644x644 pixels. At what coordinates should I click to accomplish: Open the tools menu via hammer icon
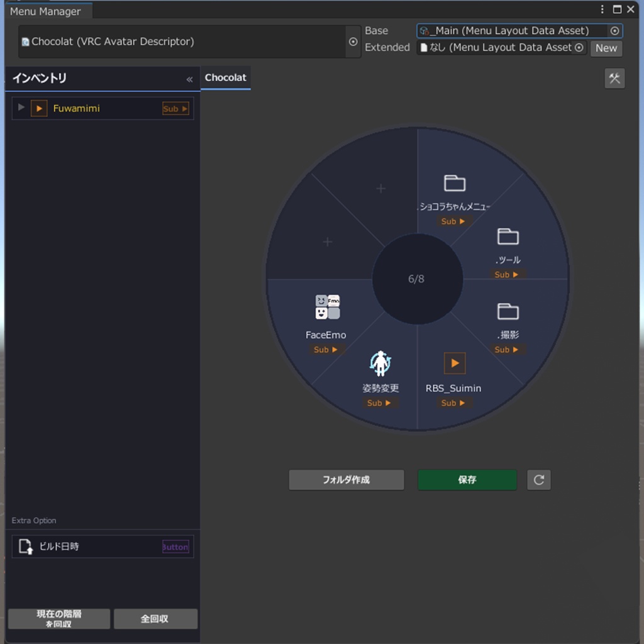click(x=614, y=78)
